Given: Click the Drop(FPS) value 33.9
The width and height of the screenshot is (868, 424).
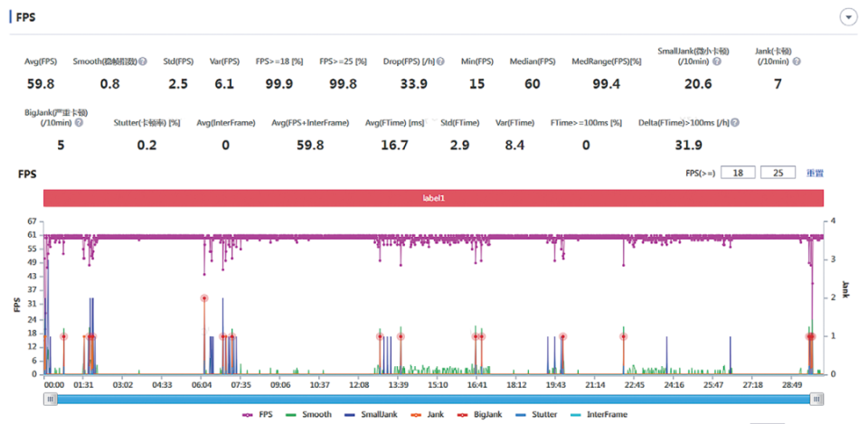Looking at the screenshot, I should (x=413, y=84).
